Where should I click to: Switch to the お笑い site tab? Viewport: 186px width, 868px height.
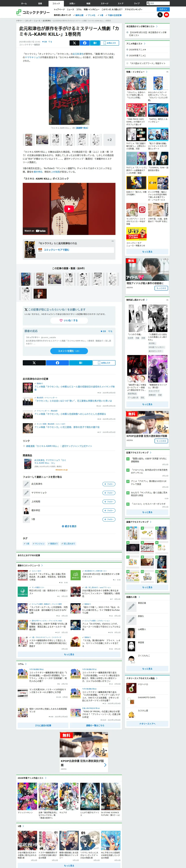coord(72,3)
